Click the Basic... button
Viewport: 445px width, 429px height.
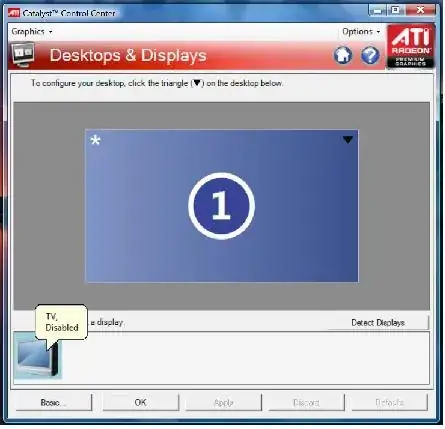click(x=54, y=402)
